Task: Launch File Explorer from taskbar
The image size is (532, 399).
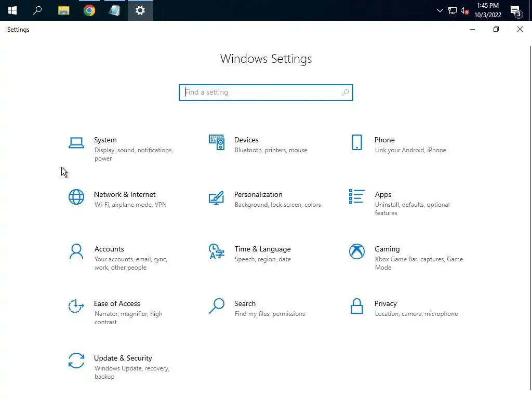Action: point(63,10)
